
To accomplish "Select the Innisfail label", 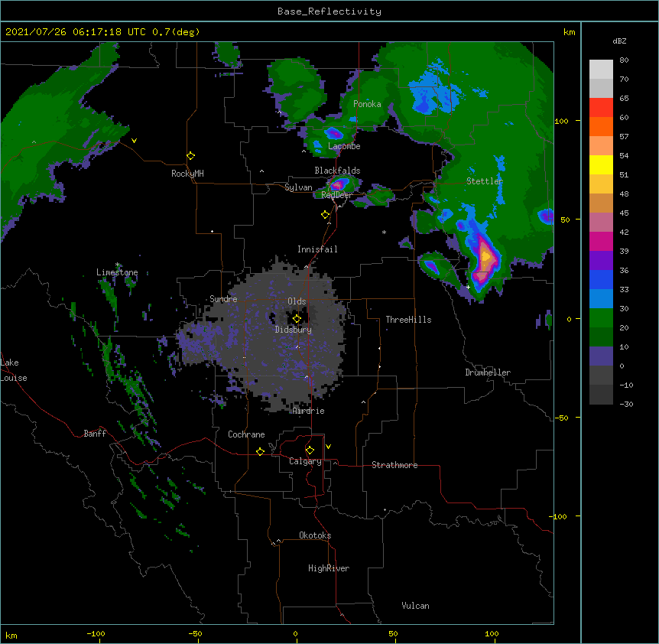I will click(x=317, y=249).
